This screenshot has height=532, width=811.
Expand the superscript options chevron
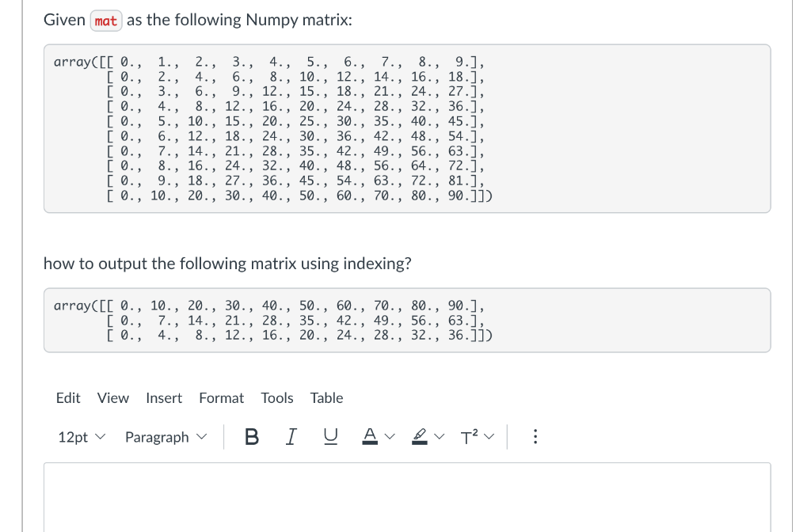[x=489, y=437]
